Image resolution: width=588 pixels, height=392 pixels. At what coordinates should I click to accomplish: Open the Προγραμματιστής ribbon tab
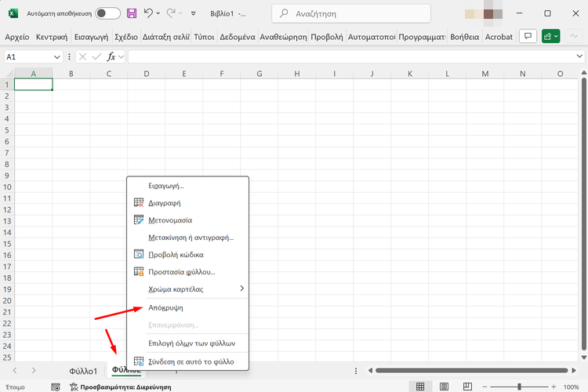tap(422, 37)
